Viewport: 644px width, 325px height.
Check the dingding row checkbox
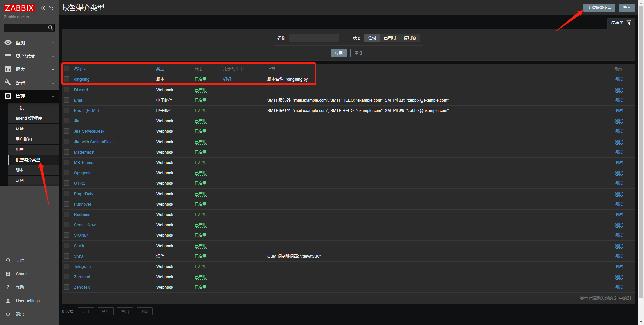coord(67,79)
